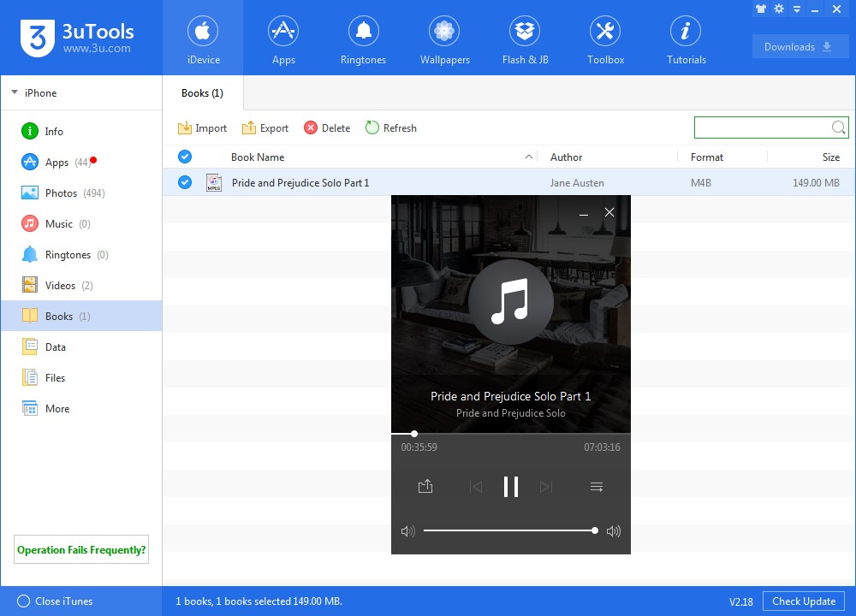Collapse the iPhone device tree
The height and width of the screenshot is (616, 856).
tap(15, 93)
